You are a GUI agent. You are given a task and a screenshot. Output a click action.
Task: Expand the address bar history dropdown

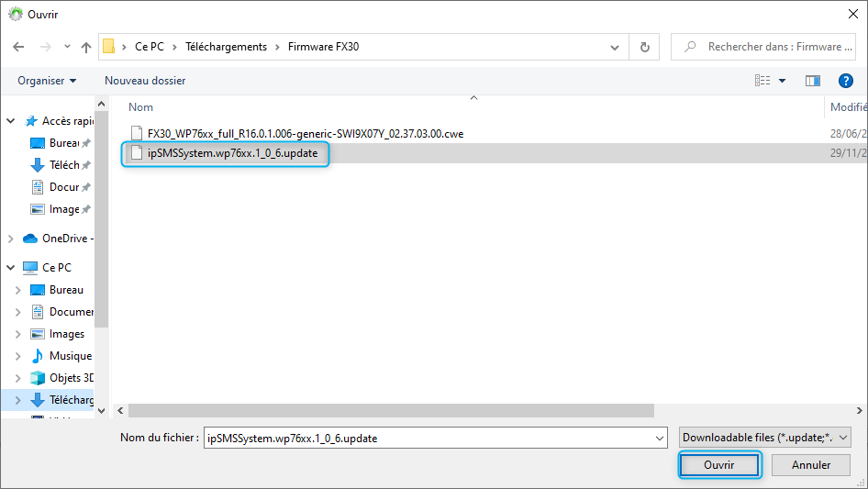615,47
